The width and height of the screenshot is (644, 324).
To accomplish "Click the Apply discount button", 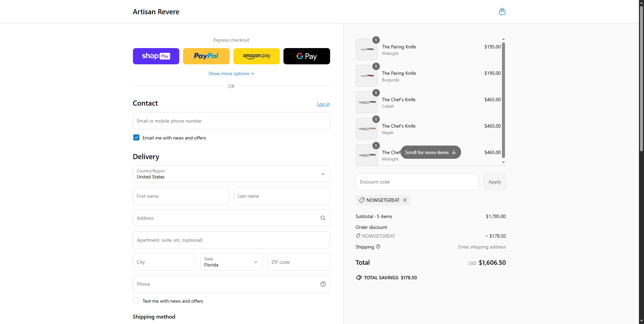I will [x=495, y=182].
